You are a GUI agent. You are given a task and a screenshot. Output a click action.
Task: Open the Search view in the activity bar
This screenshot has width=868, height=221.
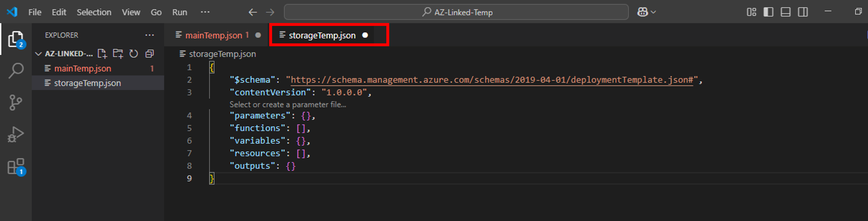(x=15, y=69)
